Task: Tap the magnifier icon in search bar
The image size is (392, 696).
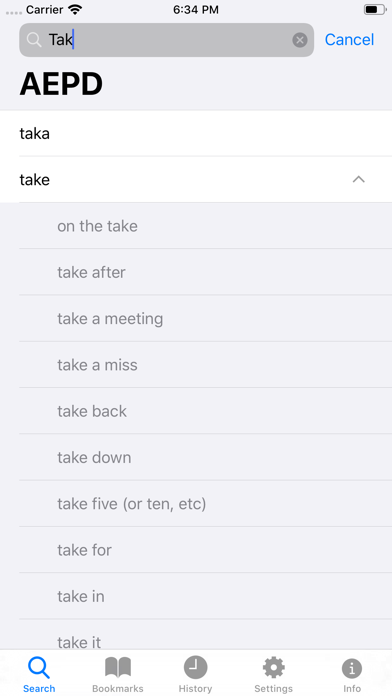Action: point(34,40)
